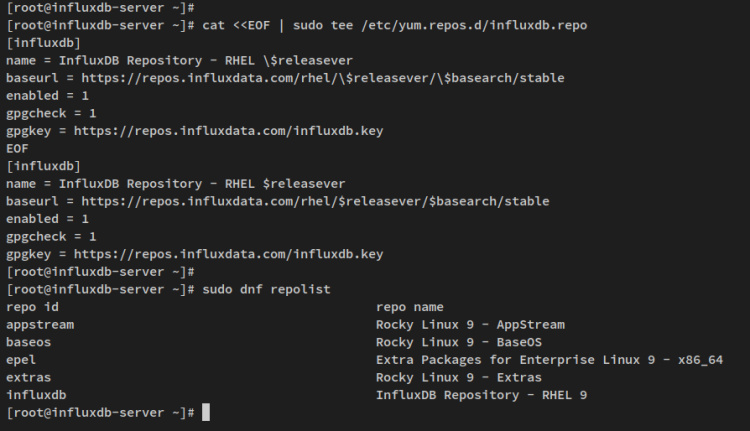Click the terminal cursor block at the last prompt
Viewport: 750px width, 431px height.
tap(205, 413)
